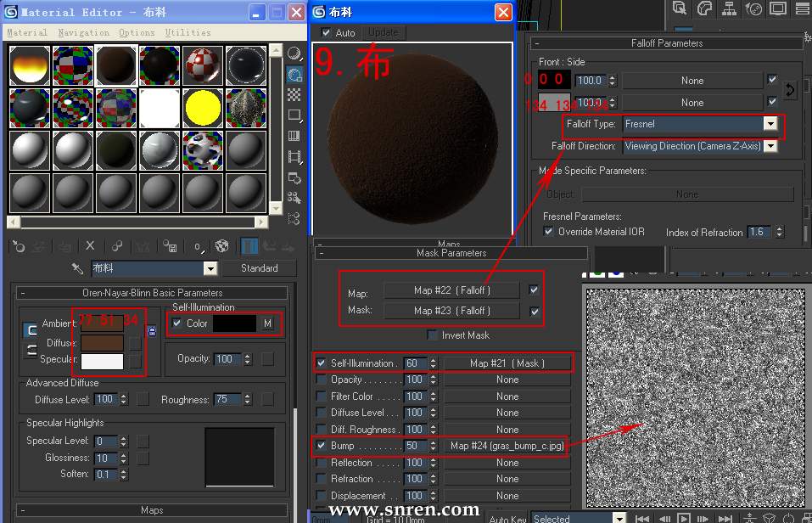Collapse the Falloff Parameters rollout
The width and height of the screenshot is (812, 523).
(667, 43)
